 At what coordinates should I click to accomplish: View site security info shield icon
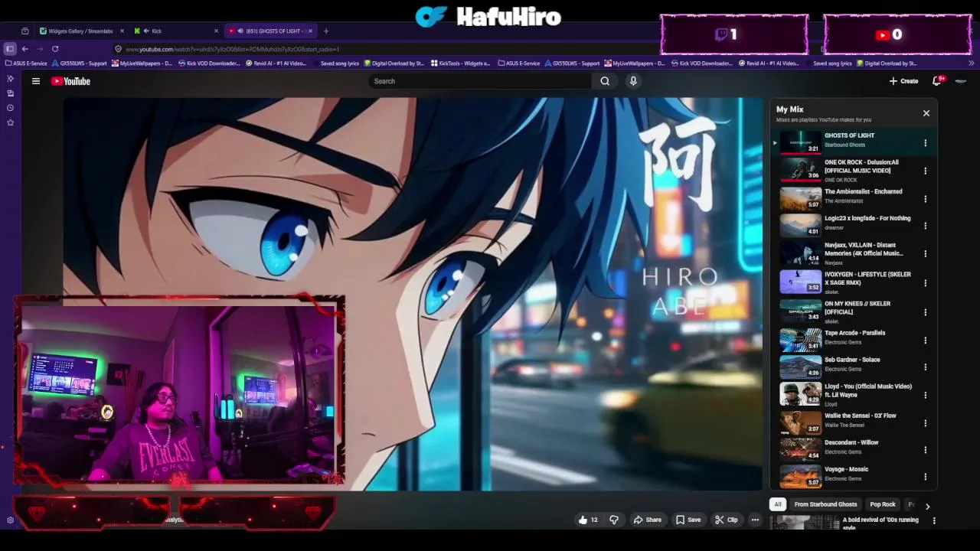(x=119, y=49)
